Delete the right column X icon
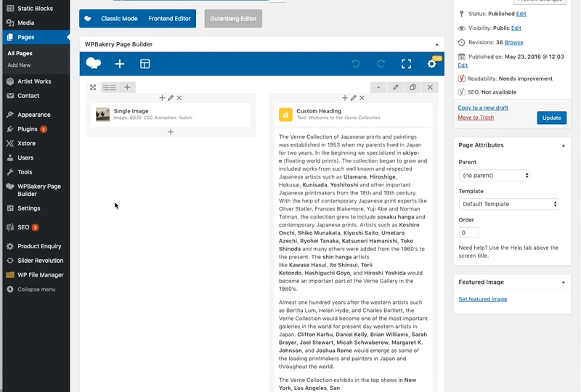This screenshot has height=392, width=581. [x=362, y=98]
